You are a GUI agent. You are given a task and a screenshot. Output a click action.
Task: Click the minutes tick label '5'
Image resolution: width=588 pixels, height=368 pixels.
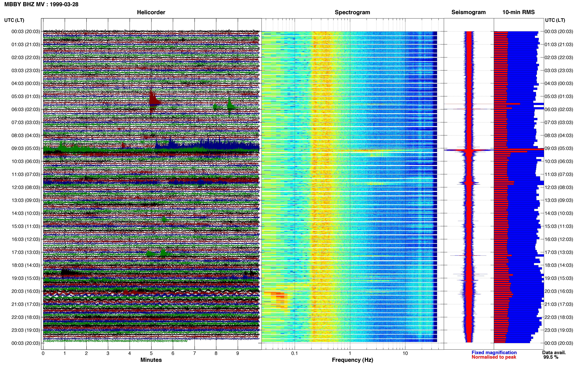(151, 353)
